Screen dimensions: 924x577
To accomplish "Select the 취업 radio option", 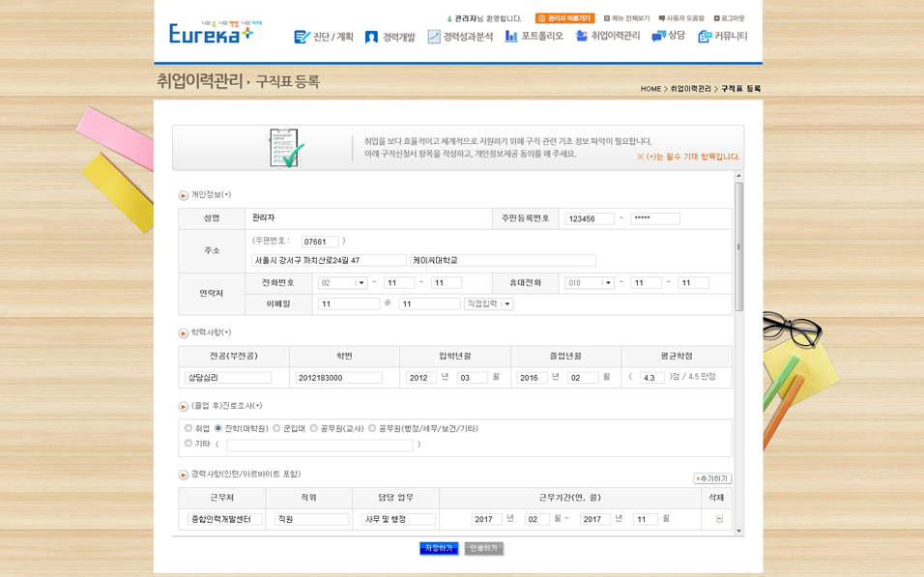I will click(188, 428).
